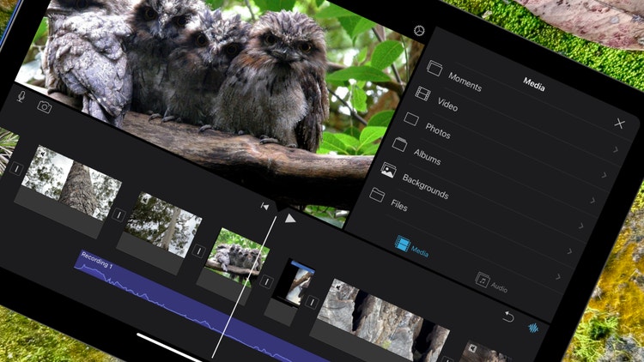This screenshot has height=362, width=644.
Task: Switch to the Media tab
Action: click(x=411, y=247)
